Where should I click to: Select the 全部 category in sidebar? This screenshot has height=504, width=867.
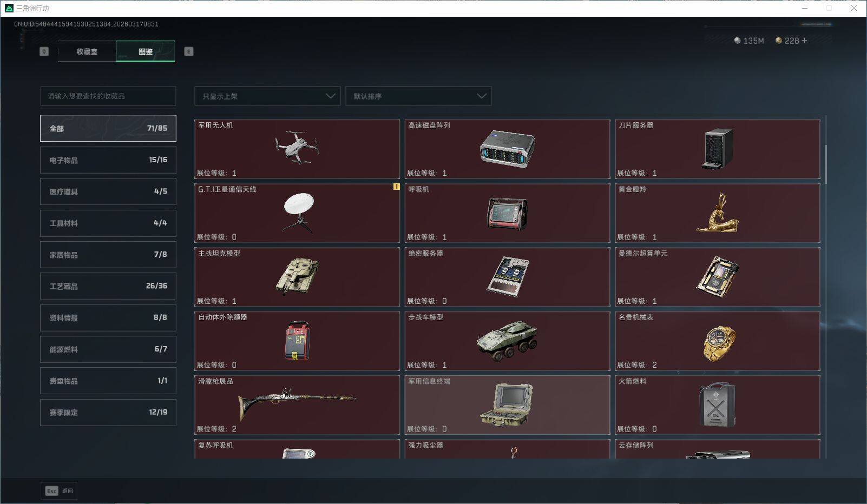(x=107, y=128)
